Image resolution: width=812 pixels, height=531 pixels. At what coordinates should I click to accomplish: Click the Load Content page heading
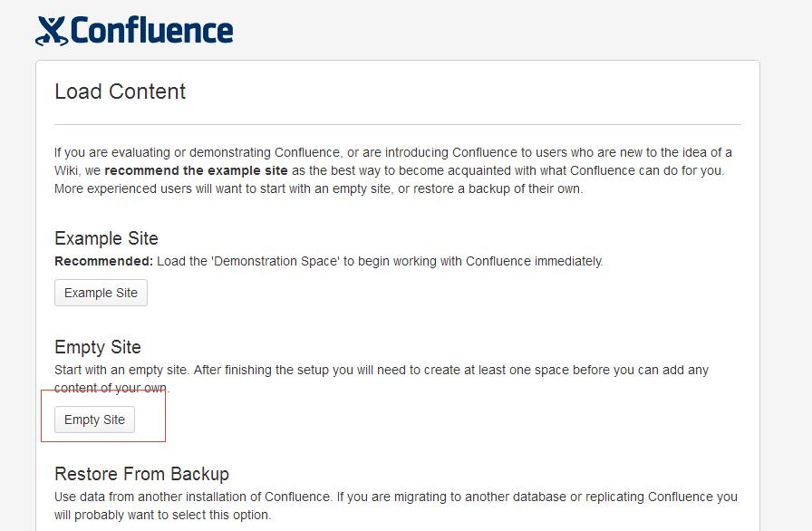click(x=121, y=92)
